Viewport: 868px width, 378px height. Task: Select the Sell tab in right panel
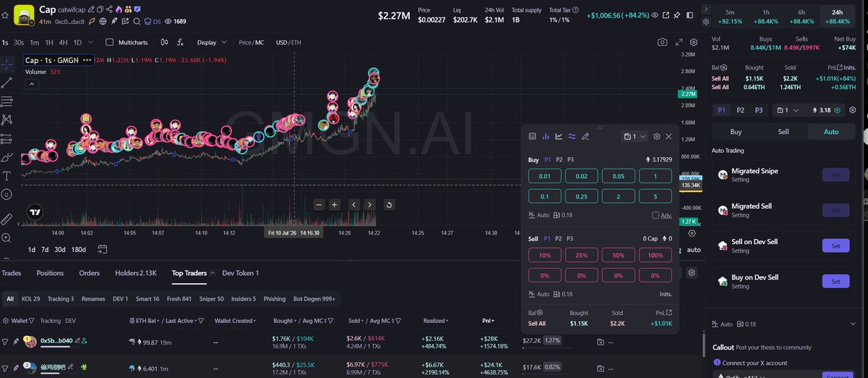[x=783, y=132]
